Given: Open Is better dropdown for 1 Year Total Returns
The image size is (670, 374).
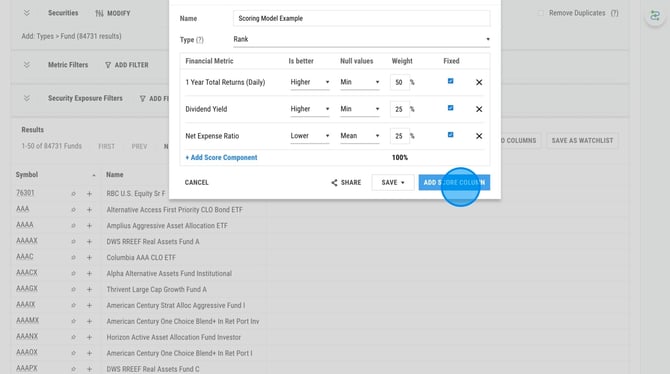Looking at the screenshot, I should 310,82.
